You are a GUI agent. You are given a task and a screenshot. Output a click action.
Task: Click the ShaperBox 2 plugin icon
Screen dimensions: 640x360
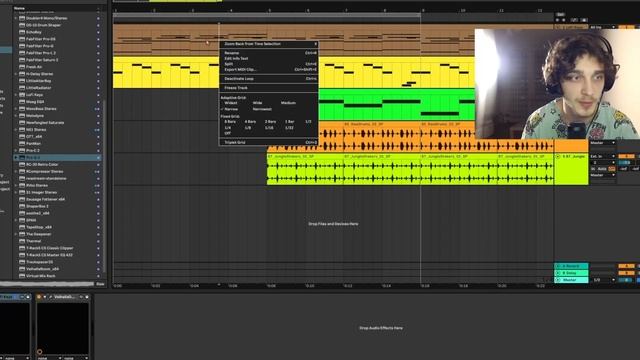pyautogui.click(x=22, y=206)
